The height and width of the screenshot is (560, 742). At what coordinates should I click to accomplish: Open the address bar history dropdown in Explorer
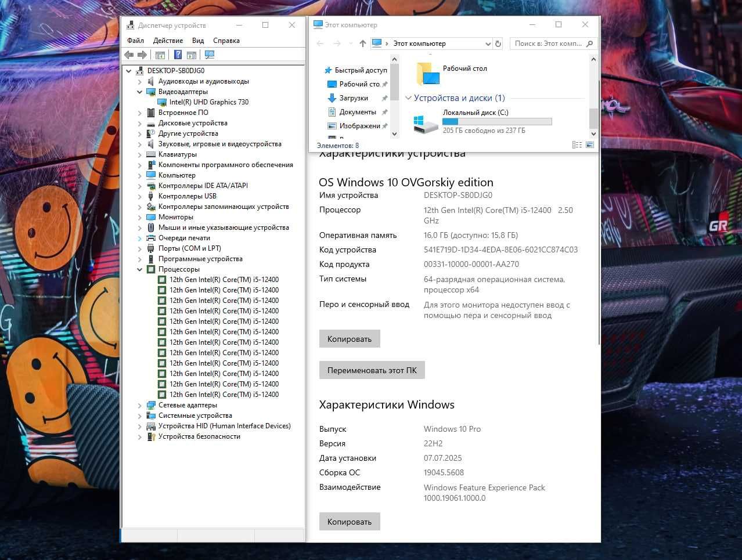tap(488, 44)
